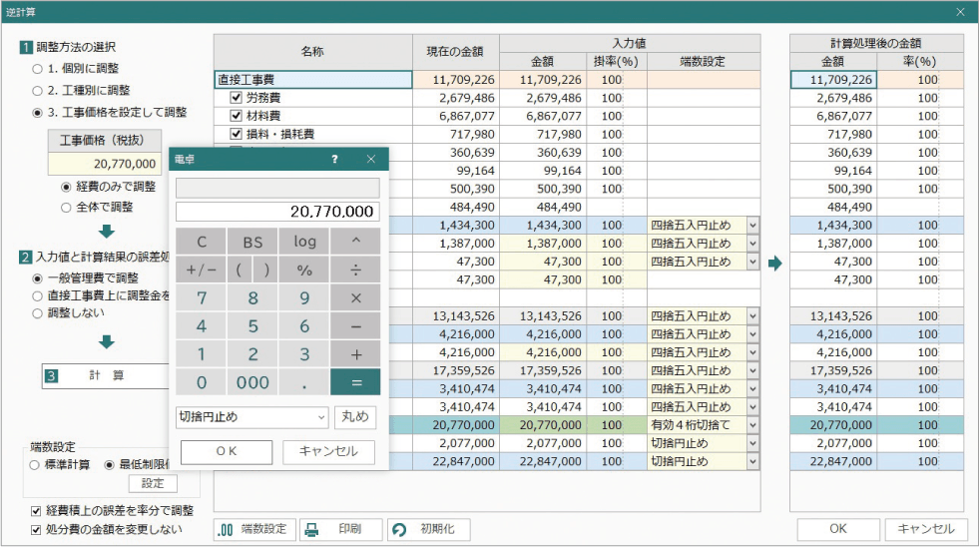The height and width of the screenshot is (547, 980).
Task: Select 2. 工種別に調整 radio option
Action: click(x=38, y=91)
